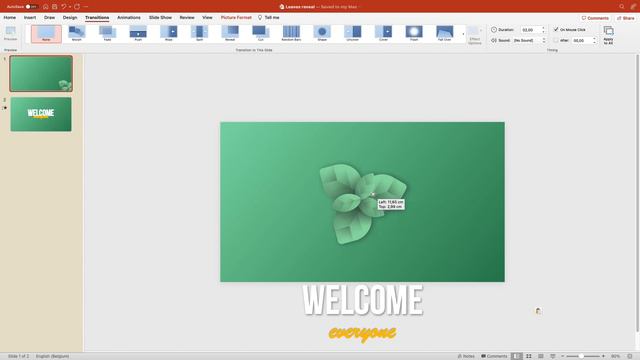This screenshot has height=360, width=640.
Task: Adjust the After time stepper arrows
Action: pos(594,40)
